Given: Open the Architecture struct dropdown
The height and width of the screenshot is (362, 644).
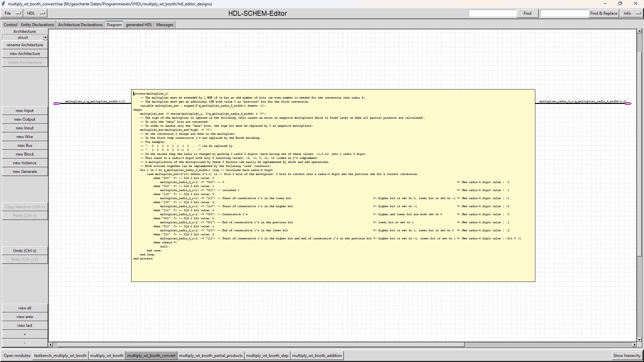Looking at the screenshot, I should (x=45, y=38).
